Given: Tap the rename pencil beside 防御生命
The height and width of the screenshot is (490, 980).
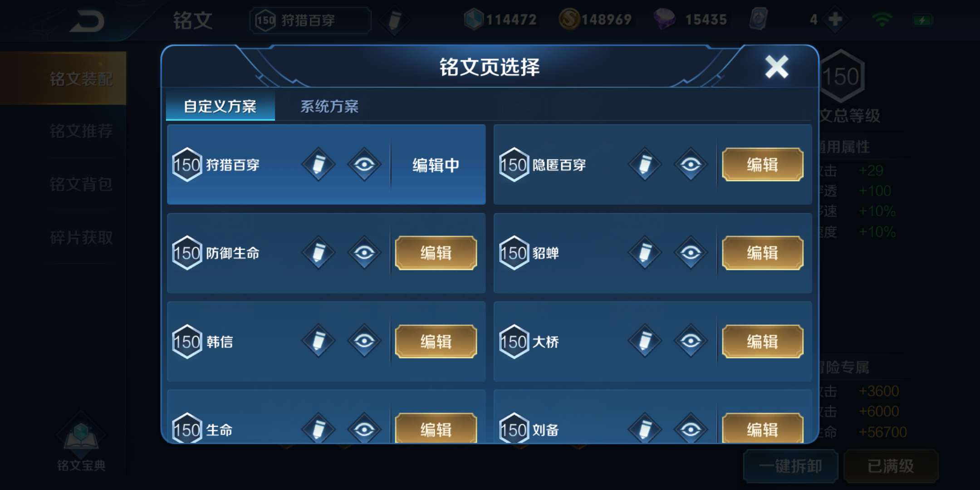Looking at the screenshot, I should tap(318, 253).
